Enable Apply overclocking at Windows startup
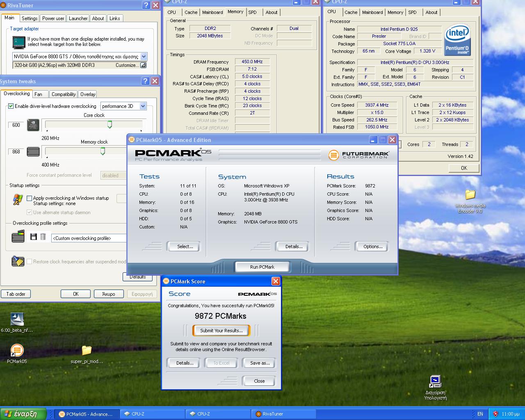Image resolution: width=525 pixels, height=420 pixels. pos(29,198)
